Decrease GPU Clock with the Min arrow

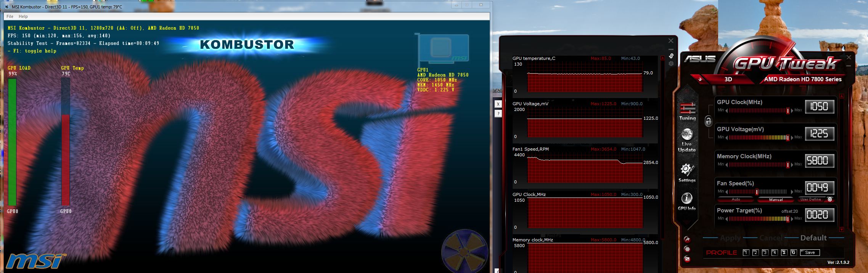(x=727, y=111)
